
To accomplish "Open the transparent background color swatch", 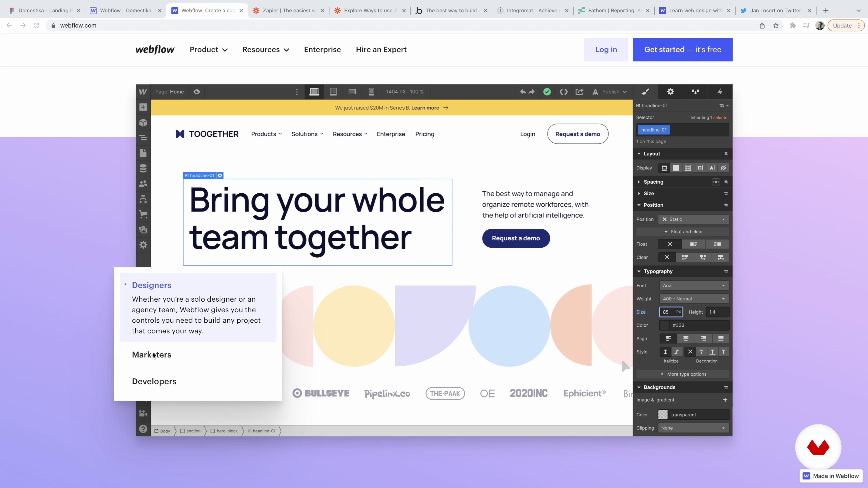I will (663, 415).
